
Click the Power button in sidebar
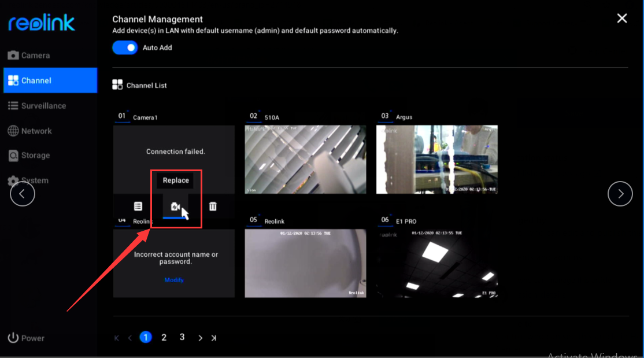pos(26,338)
